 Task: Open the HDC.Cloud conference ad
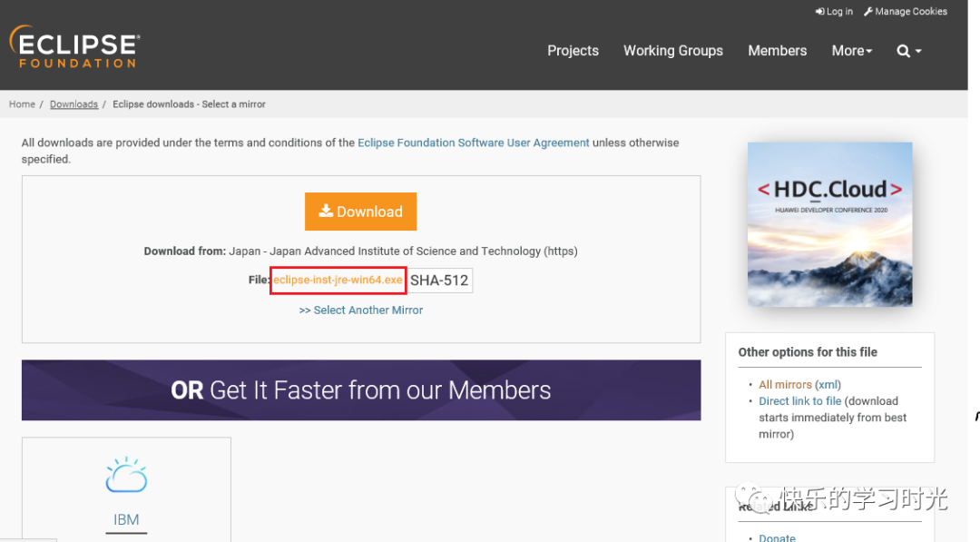[829, 224]
